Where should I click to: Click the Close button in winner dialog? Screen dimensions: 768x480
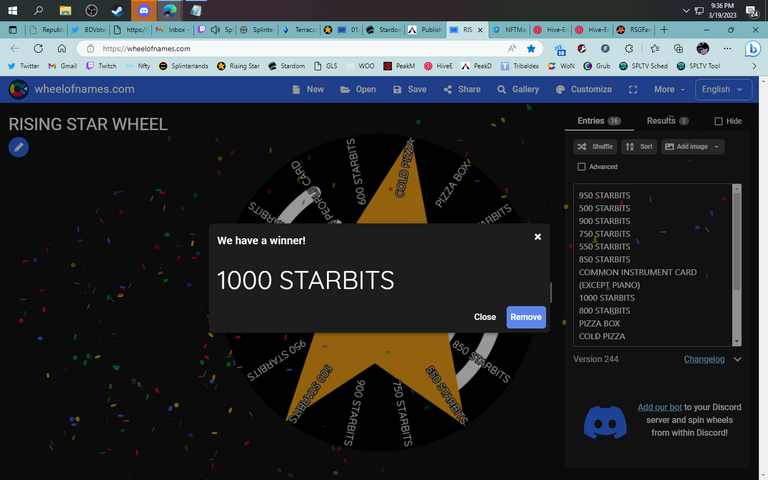click(x=484, y=317)
